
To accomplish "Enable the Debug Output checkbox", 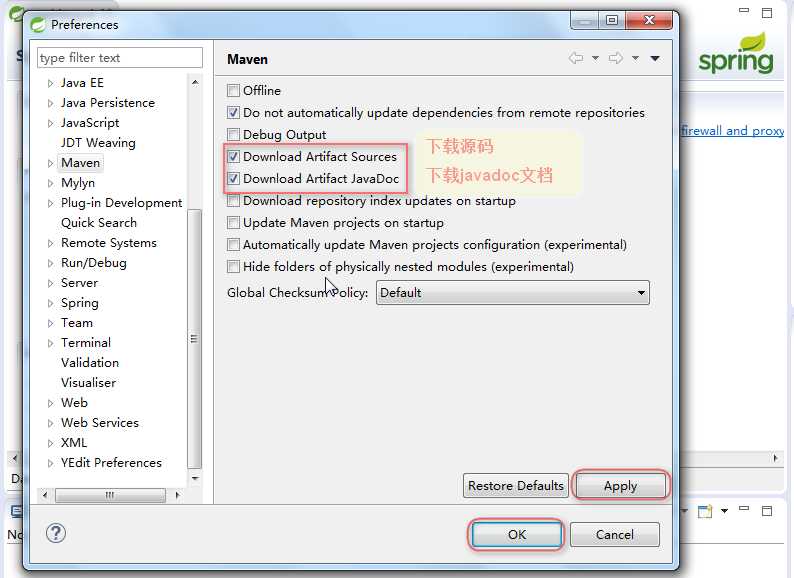I will pos(233,135).
